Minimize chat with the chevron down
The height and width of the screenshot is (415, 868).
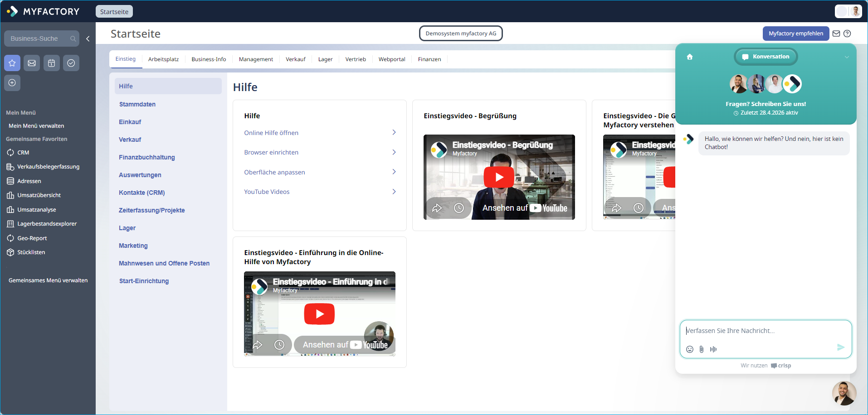click(847, 57)
